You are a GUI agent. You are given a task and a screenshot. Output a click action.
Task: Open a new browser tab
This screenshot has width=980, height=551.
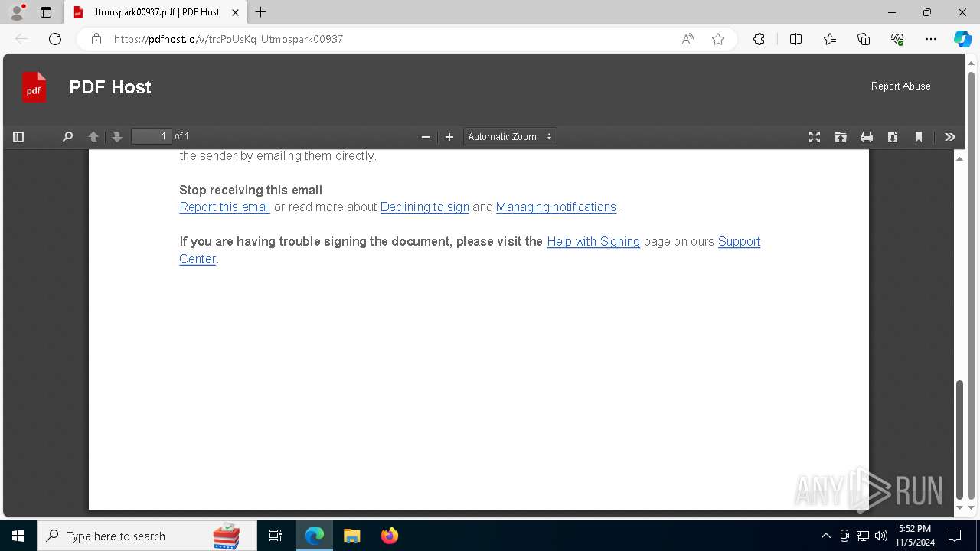click(x=261, y=12)
